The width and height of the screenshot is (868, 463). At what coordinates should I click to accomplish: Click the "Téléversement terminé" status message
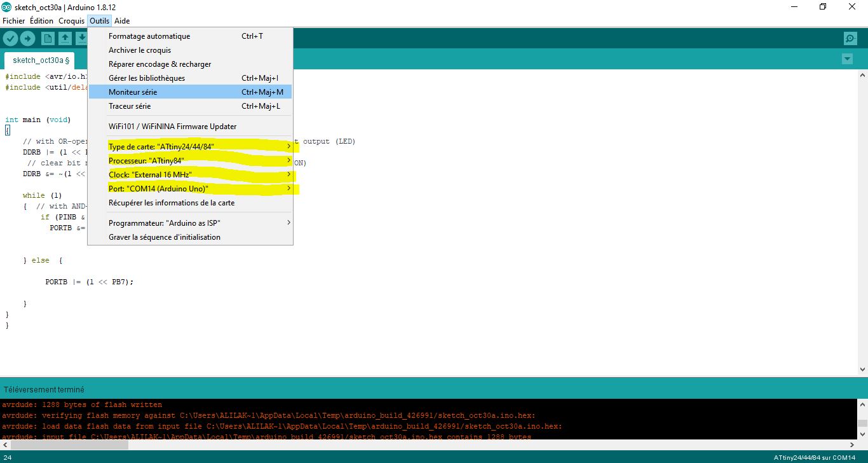pyautogui.click(x=44, y=389)
